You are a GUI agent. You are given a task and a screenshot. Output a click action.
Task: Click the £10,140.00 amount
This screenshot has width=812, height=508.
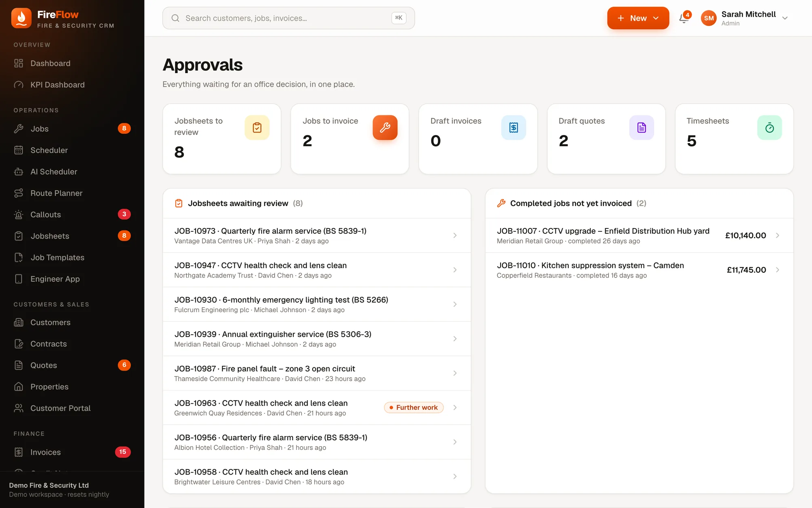[x=745, y=235]
